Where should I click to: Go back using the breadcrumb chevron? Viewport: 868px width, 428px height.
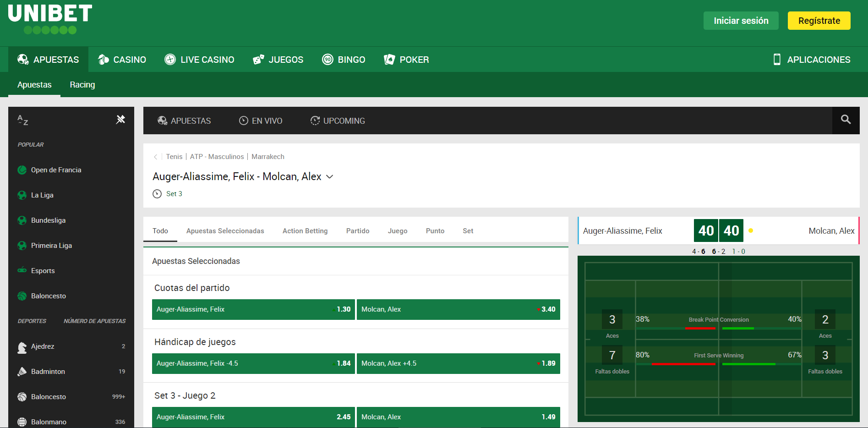[x=156, y=157]
